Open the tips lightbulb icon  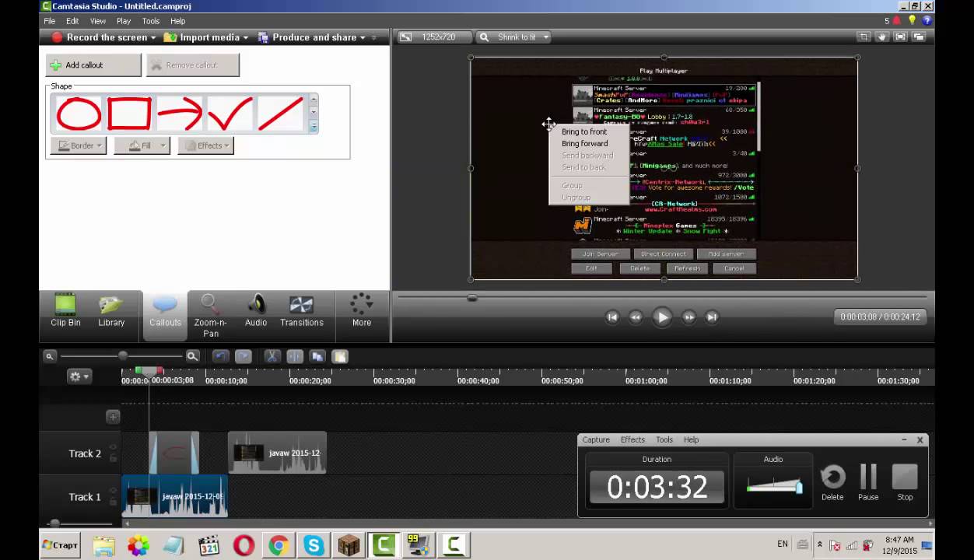coord(913,21)
